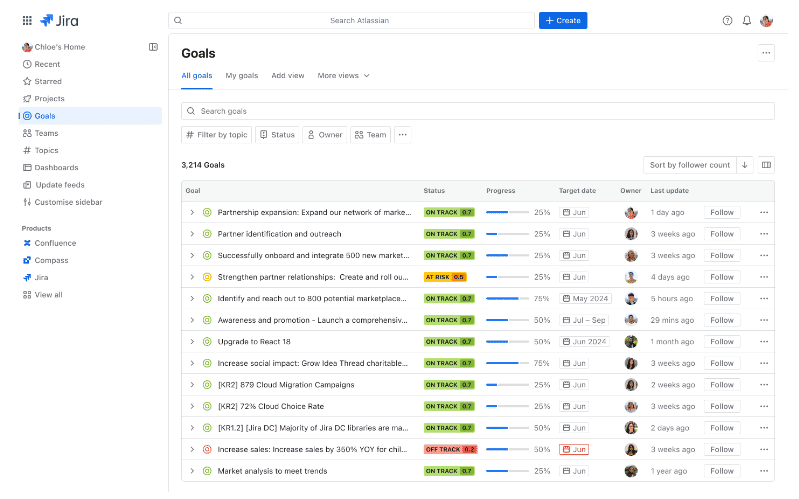Click the Create button
The height and width of the screenshot is (499, 799).
(x=563, y=20)
